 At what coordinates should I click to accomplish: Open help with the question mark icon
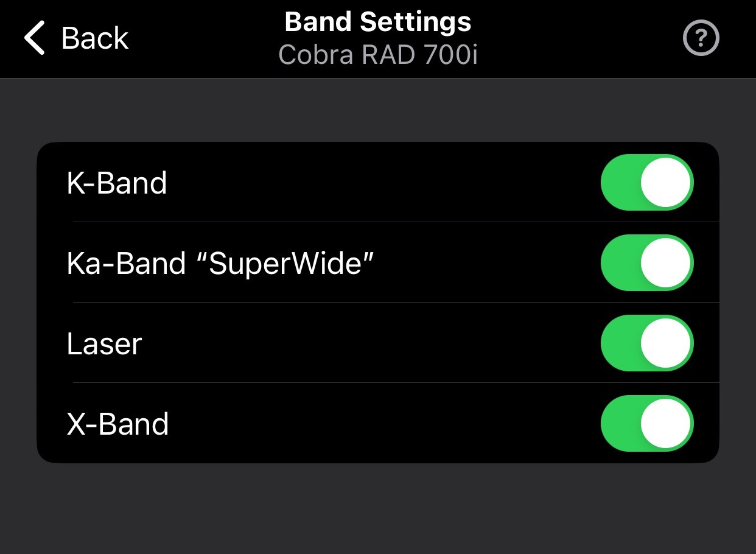pyautogui.click(x=701, y=38)
